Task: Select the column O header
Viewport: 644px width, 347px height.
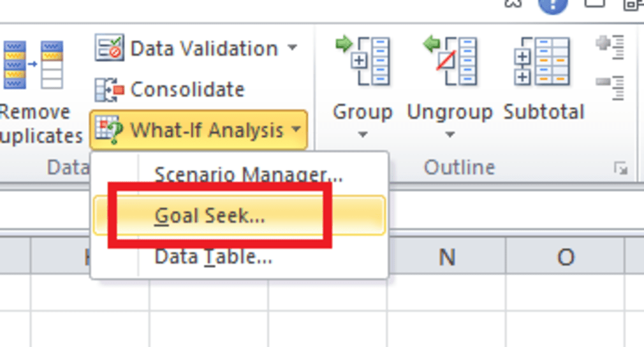Action: point(565,257)
